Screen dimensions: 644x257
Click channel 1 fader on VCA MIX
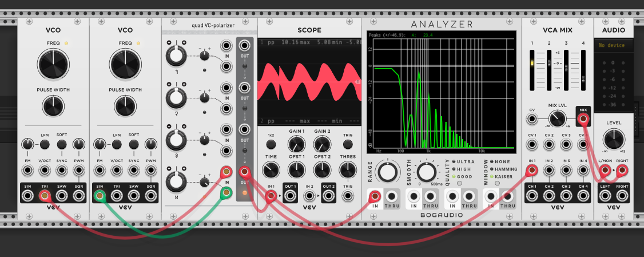[532, 70]
